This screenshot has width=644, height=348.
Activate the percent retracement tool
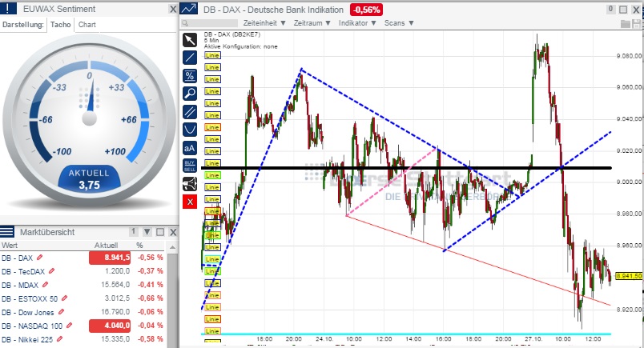pos(189,76)
